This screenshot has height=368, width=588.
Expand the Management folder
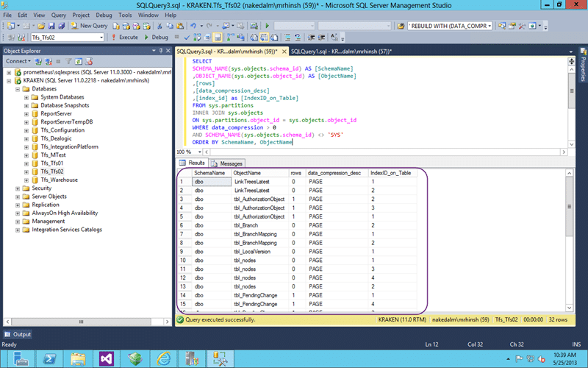coord(18,222)
